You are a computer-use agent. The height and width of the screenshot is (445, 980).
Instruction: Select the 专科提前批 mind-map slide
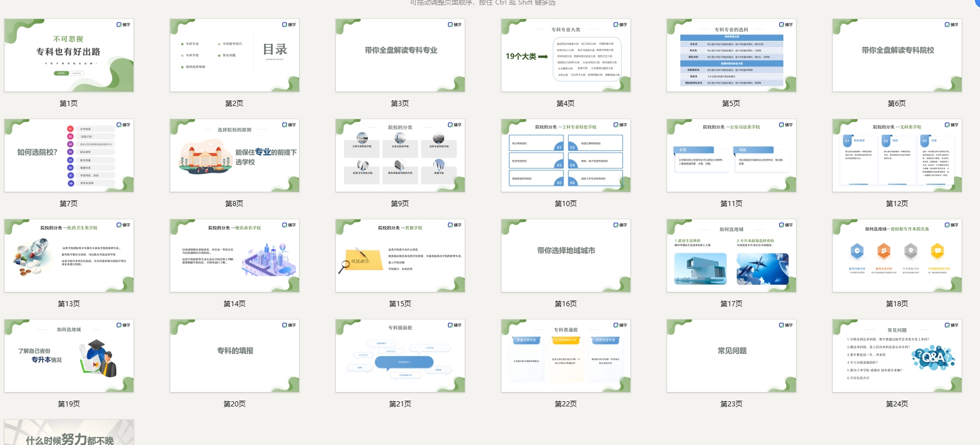400,356
